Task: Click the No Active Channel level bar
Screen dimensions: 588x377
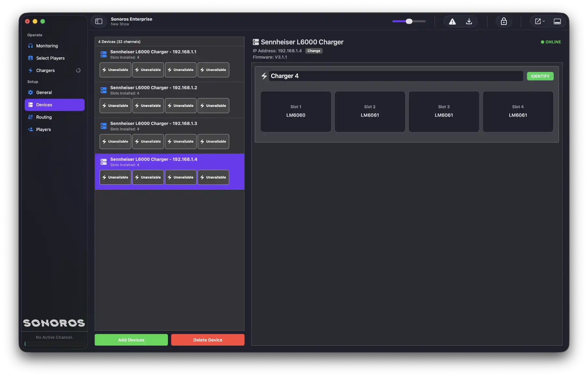Action: tap(55, 344)
